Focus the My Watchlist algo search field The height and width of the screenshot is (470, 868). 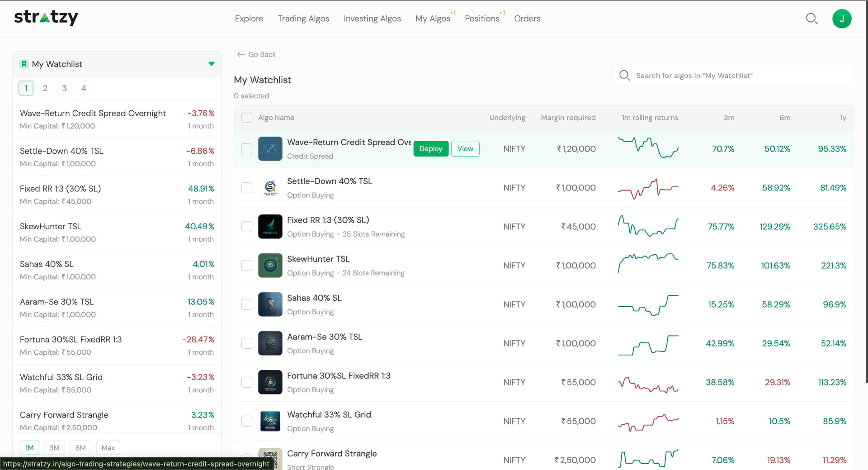[x=733, y=76]
